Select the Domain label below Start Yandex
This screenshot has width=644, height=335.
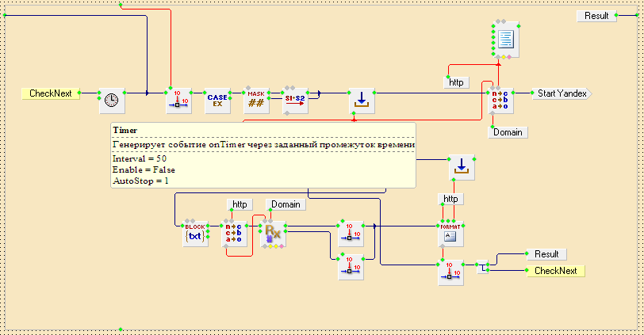(x=508, y=132)
